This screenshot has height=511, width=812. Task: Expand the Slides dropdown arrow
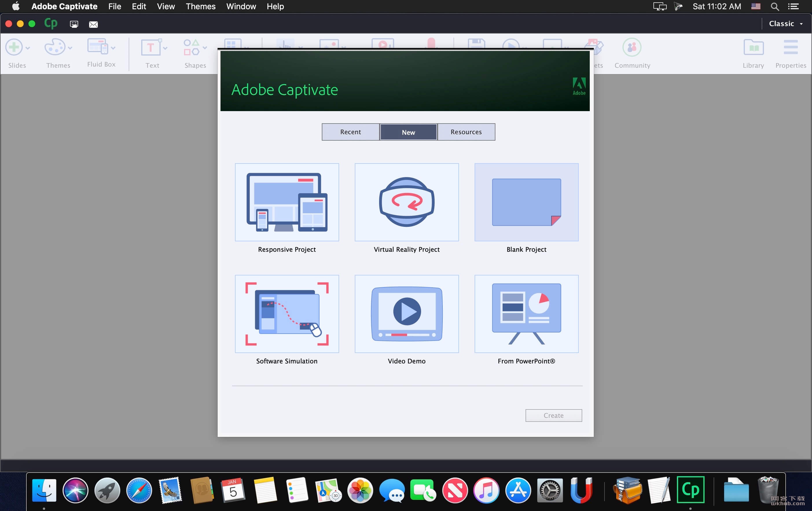(28, 48)
